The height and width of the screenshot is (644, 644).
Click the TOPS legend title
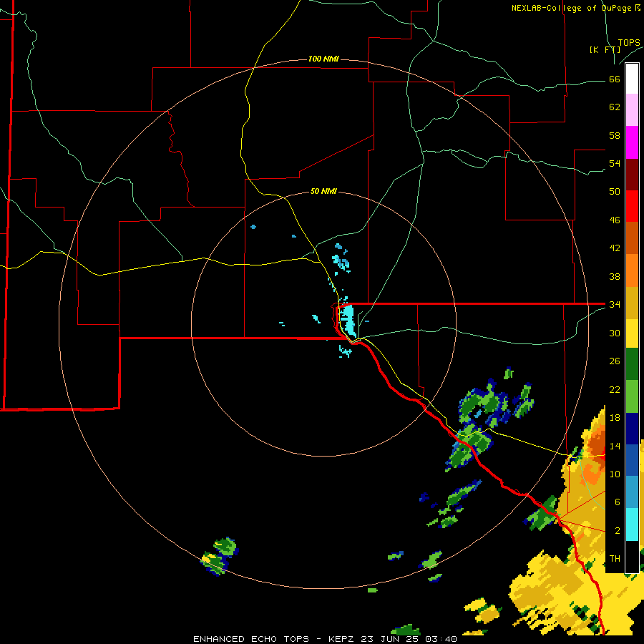(629, 43)
